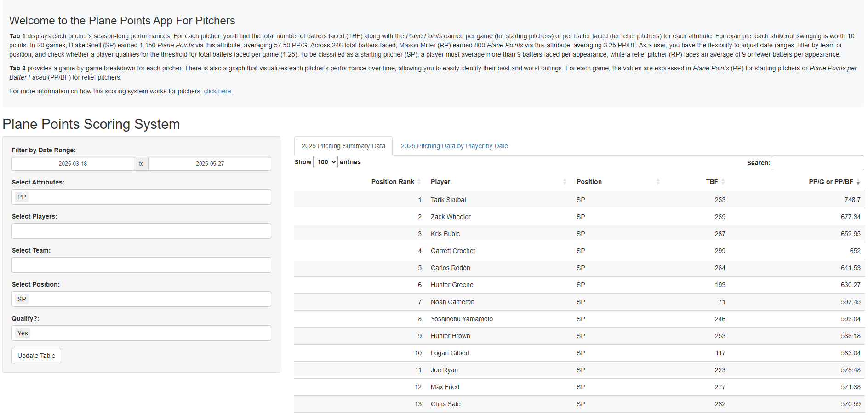The width and height of the screenshot is (868, 415).
Task: Click the TBF value 71
Action: point(722,302)
